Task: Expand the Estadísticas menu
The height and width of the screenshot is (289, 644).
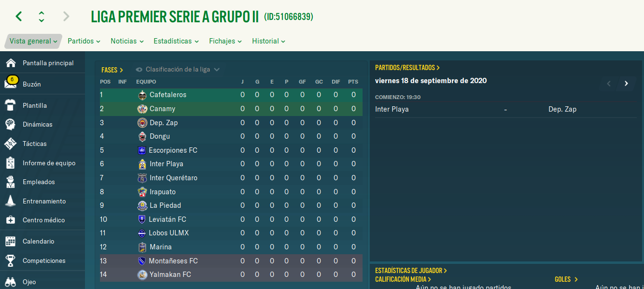Action: [x=176, y=41]
